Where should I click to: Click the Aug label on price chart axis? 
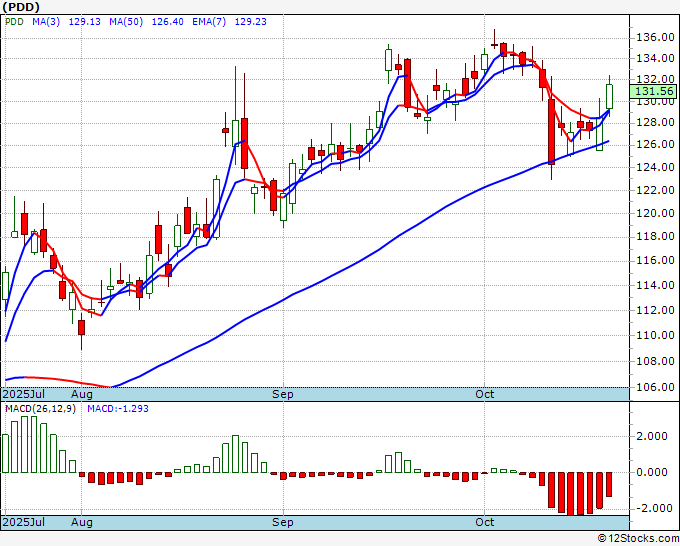(82, 394)
